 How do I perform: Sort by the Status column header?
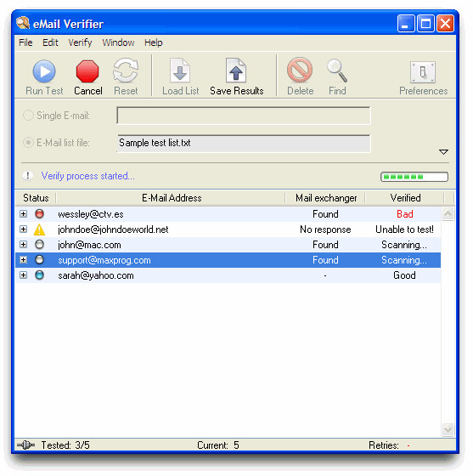pyautogui.click(x=36, y=198)
